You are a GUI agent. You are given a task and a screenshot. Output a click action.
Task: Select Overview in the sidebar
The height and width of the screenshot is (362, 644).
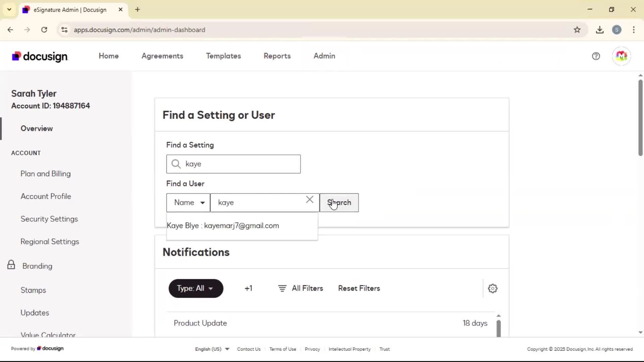tap(37, 128)
